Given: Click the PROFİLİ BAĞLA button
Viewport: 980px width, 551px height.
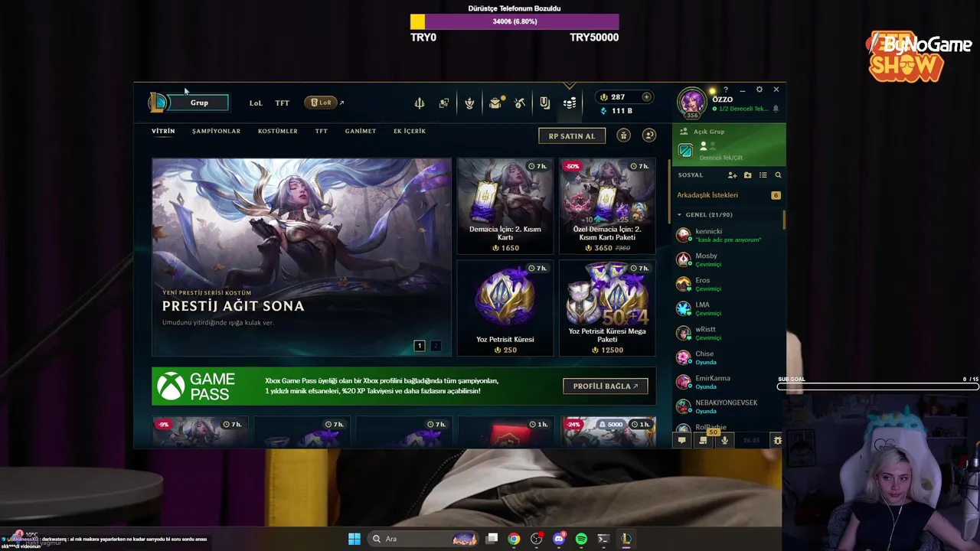Looking at the screenshot, I should coord(606,386).
